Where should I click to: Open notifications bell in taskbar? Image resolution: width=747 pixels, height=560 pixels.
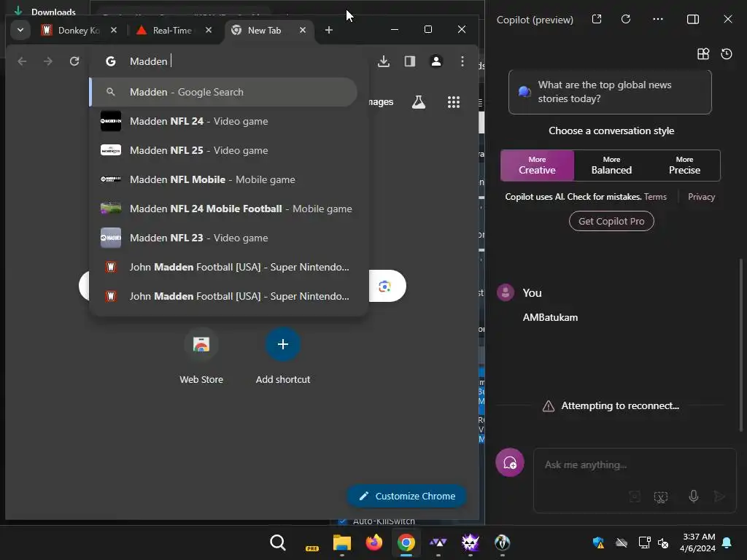tap(727, 542)
